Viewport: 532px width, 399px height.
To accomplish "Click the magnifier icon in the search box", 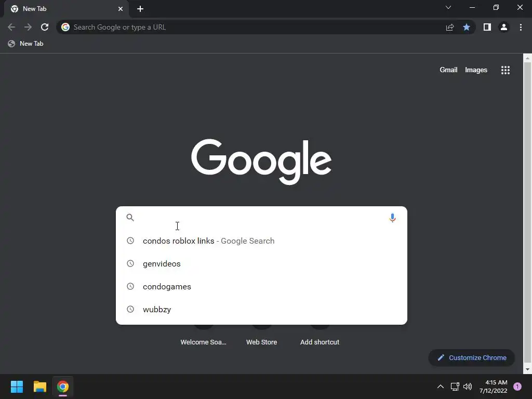I will tap(130, 218).
